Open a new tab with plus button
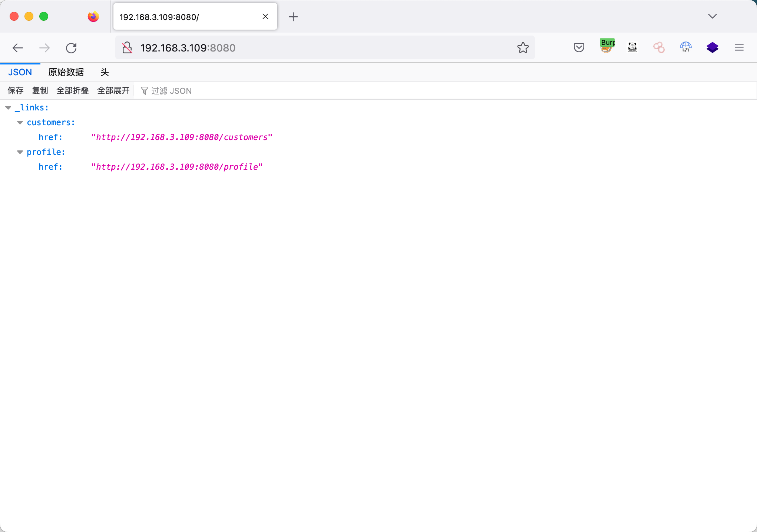The image size is (757, 532). coord(293,17)
